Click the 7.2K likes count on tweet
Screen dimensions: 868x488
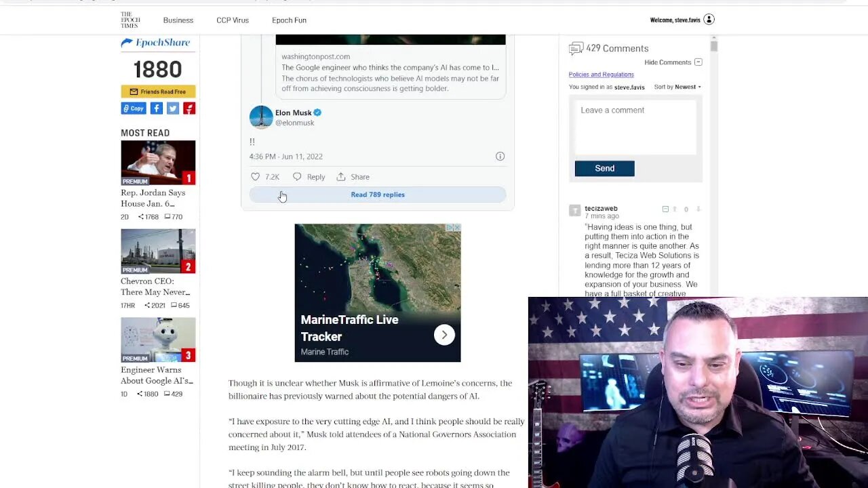272,177
